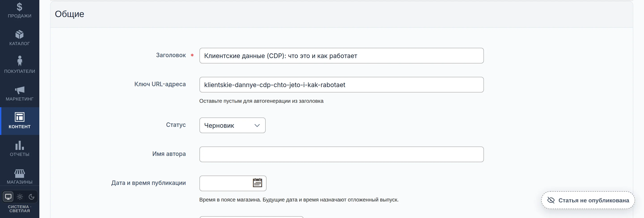Click the Заголовок title field
This screenshot has width=644, height=218.
click(x=341, y=56)
